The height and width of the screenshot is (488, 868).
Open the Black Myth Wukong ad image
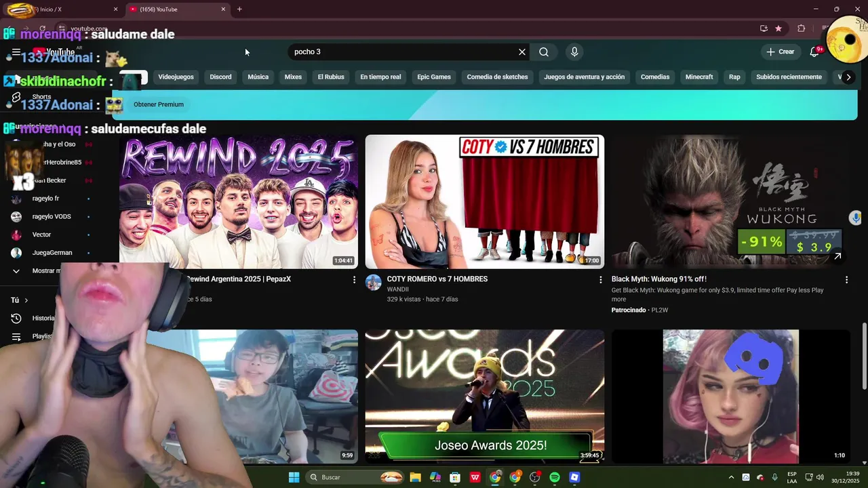(x=731, y=201)
